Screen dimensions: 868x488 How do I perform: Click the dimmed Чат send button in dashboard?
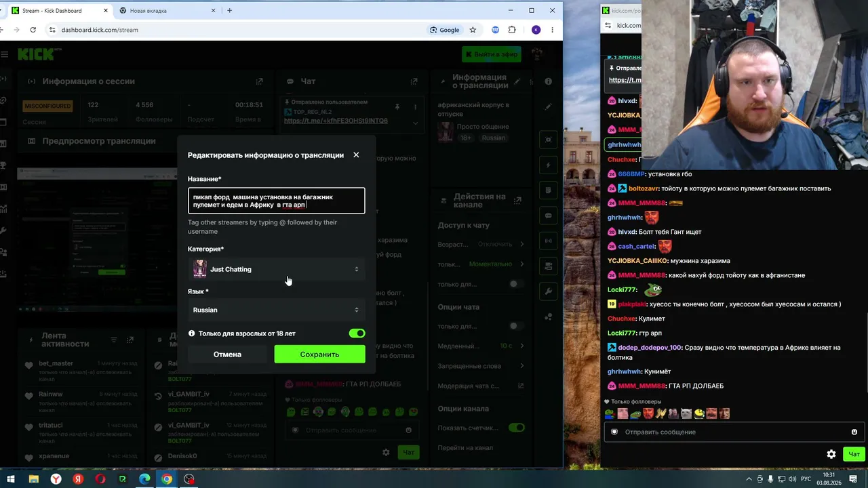408,452
